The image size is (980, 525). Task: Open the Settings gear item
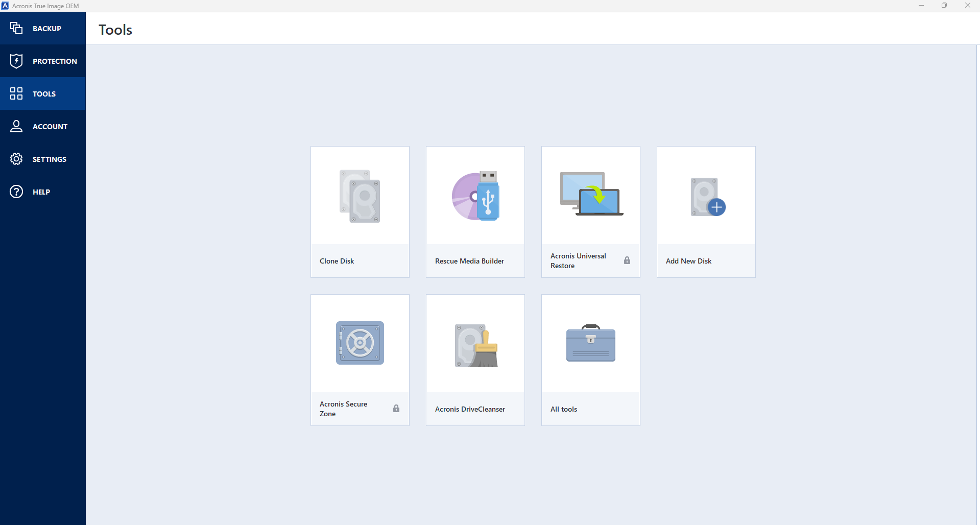43,159
